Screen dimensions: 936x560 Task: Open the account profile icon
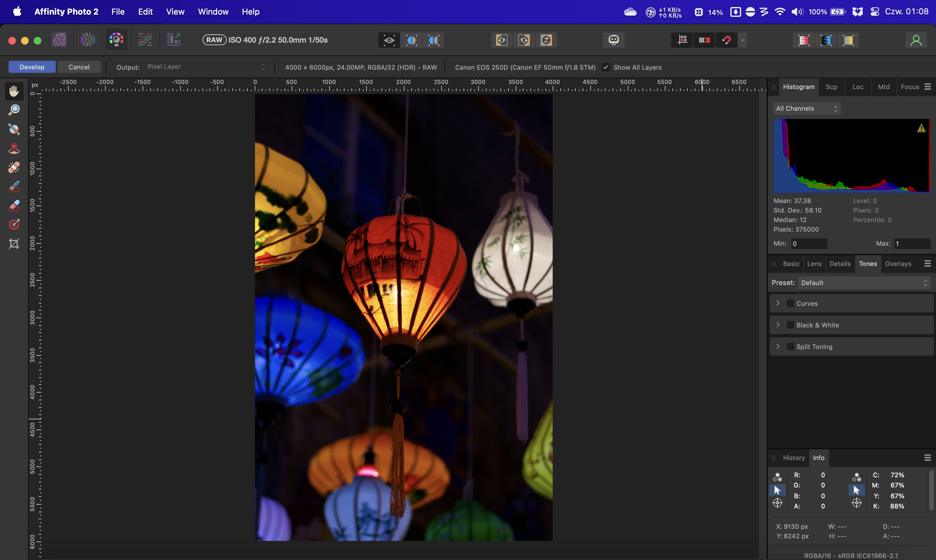(x=916, y=40)
